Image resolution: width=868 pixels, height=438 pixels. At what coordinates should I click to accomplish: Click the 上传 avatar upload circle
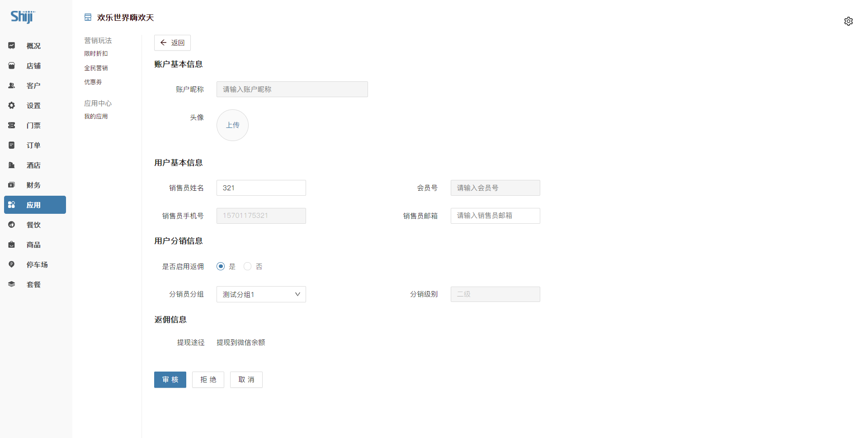pos(232,125)
